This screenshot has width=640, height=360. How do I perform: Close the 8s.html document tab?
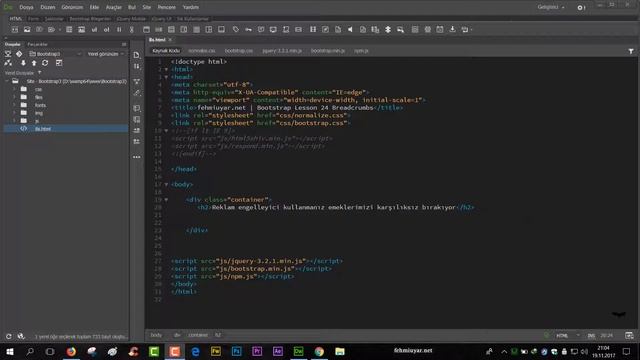coord(170,40)
